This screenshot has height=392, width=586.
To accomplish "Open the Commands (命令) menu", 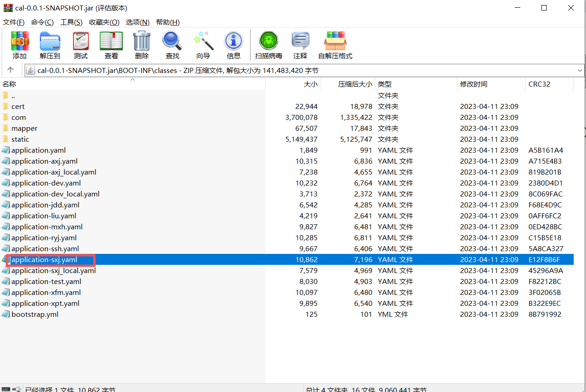I will pos(42,22).
